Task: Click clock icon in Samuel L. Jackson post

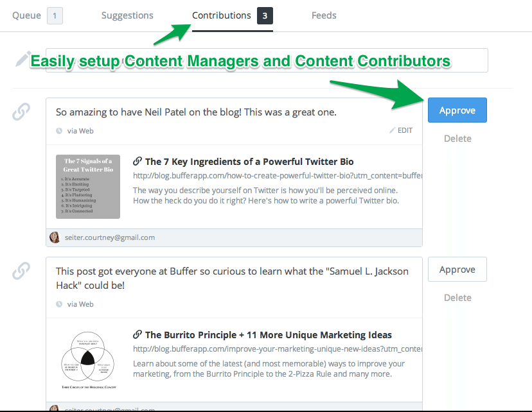Action: [x=59, y=304]
